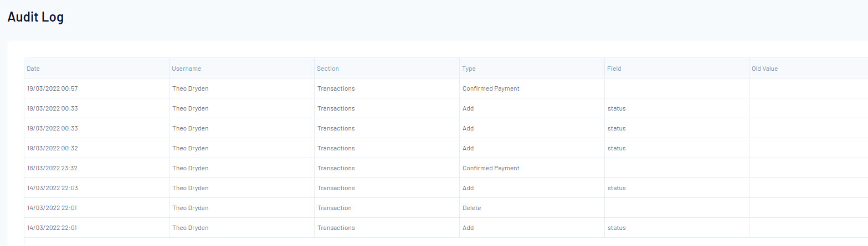Click the Audit Log page heading
This screenshot has height=246, width=868.
(x=35, y=17)
